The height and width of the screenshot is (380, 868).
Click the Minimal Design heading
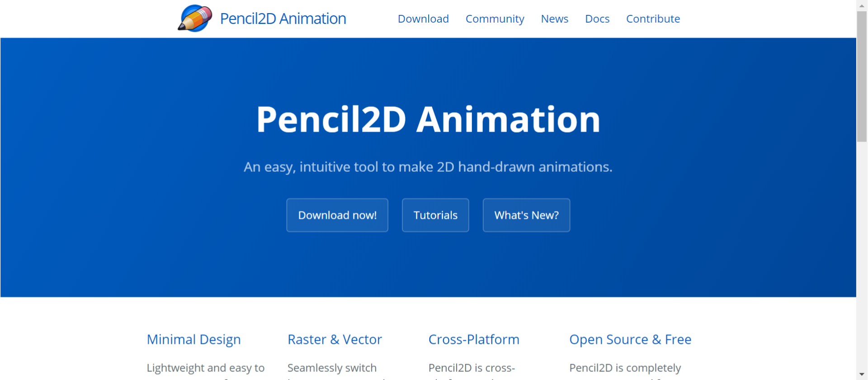point(193,339)
